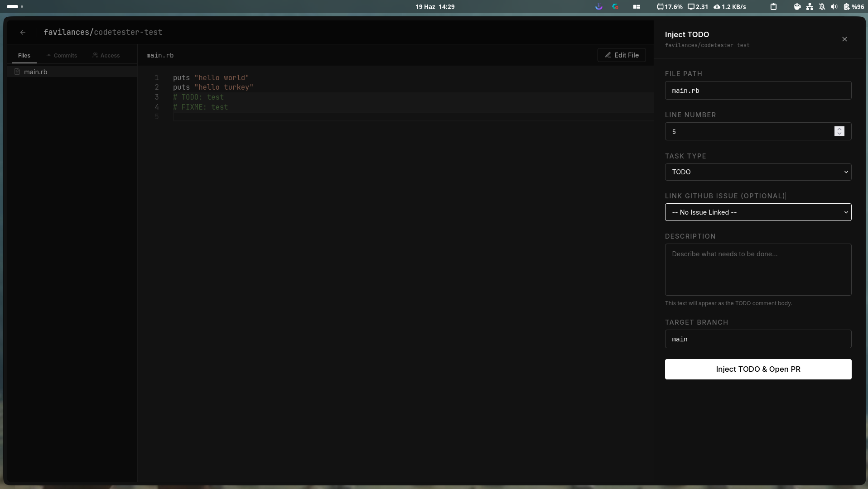Screen dimensions: 868x489
Task: Open the volume speaker tray icon
Action: point(834,7)
